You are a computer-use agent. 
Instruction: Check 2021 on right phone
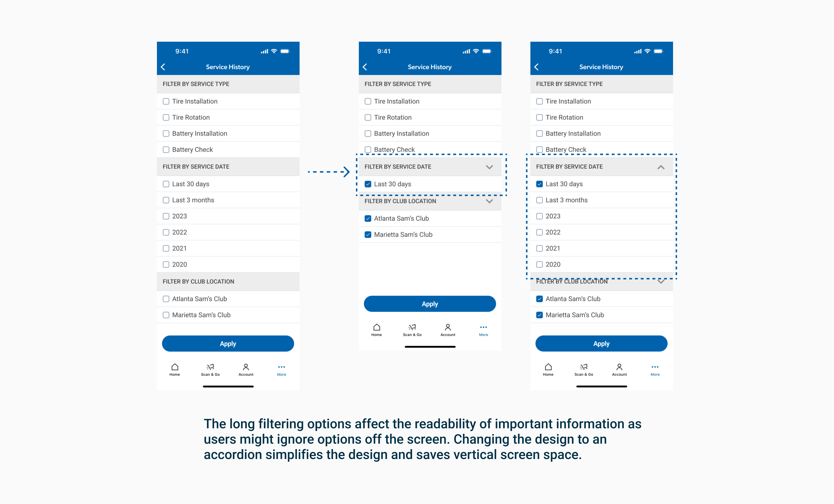pos(540,249)
